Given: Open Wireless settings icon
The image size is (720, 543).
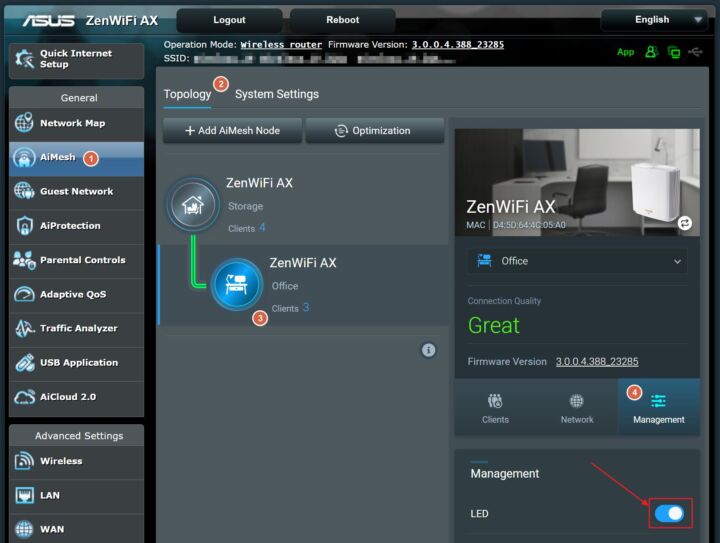Looking at the screenshot, I should pos(24,461).
